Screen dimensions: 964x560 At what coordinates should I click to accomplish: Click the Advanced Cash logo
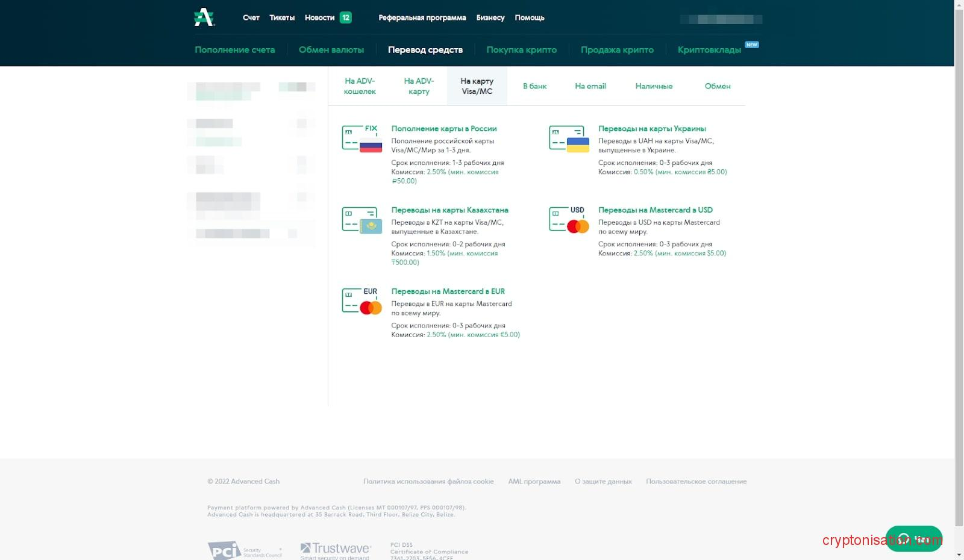(x=204, y=17)
